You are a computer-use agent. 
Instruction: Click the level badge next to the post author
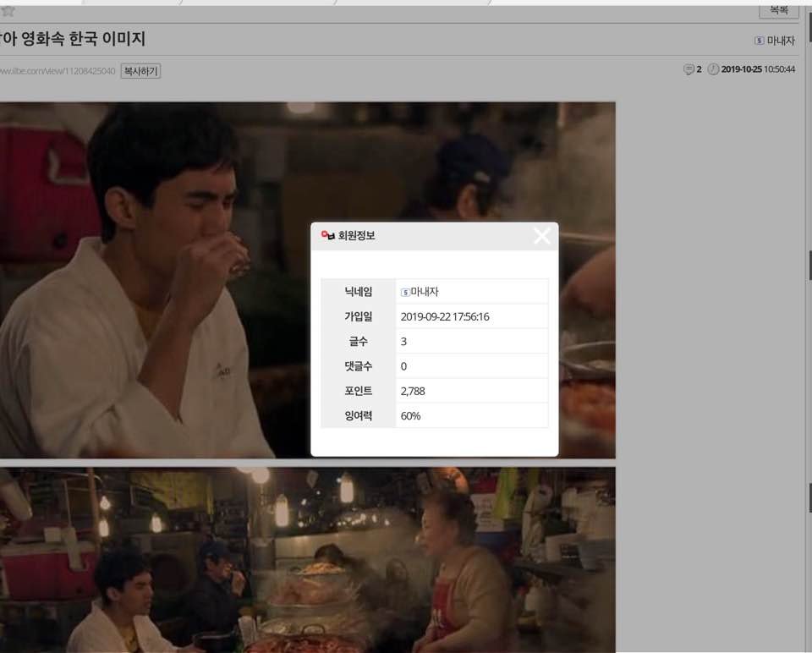(x=759, y=41)
